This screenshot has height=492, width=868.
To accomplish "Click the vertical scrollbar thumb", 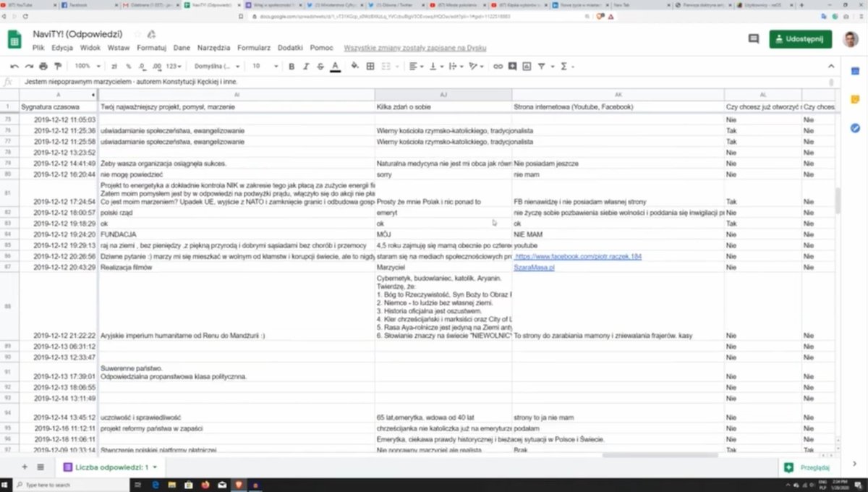I will tap(838, 200).
